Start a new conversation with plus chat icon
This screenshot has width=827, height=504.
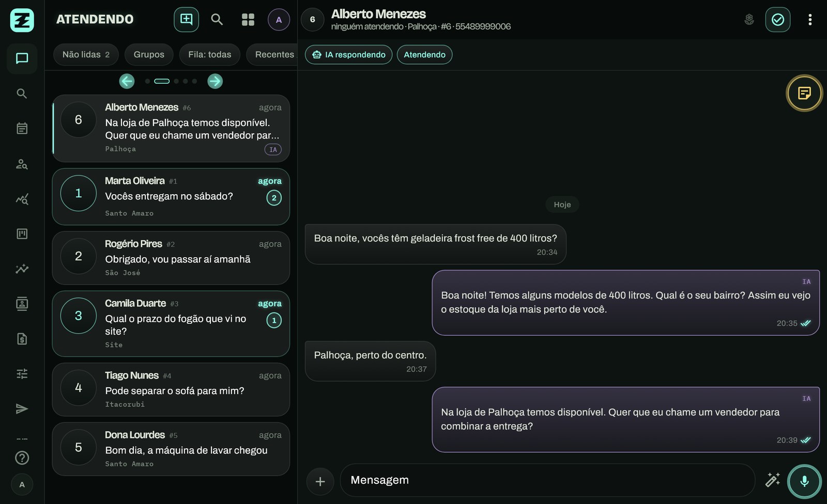(186, 20)
